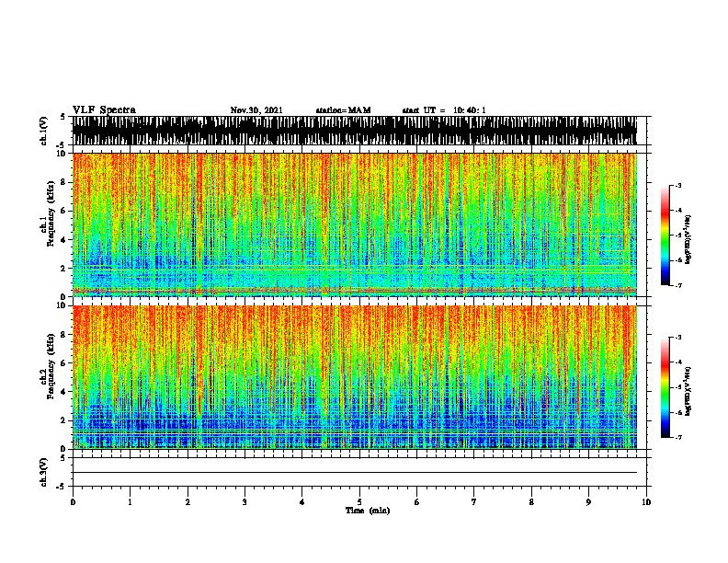Click the ch.2 color scale bar
728x563 pixels.
tap(665, 387)
